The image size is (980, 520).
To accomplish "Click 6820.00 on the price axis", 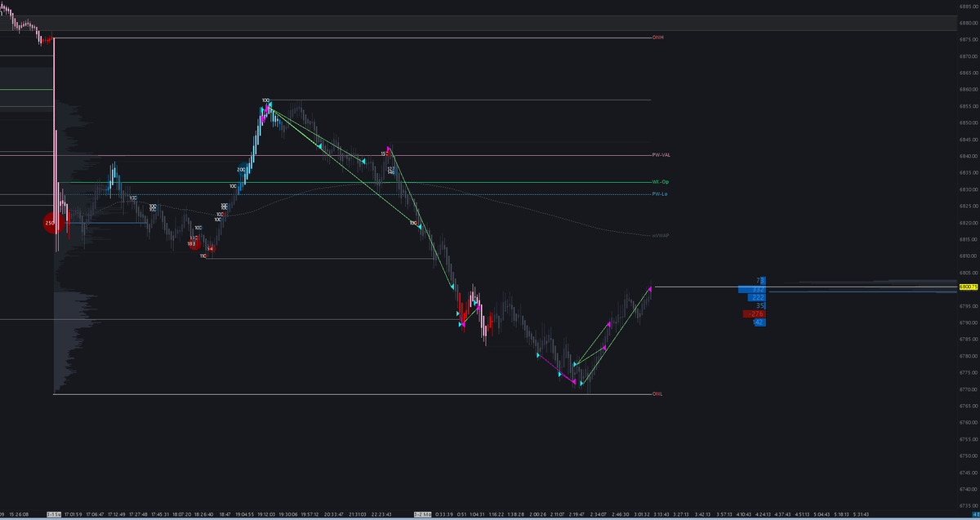I will (969, 223).
